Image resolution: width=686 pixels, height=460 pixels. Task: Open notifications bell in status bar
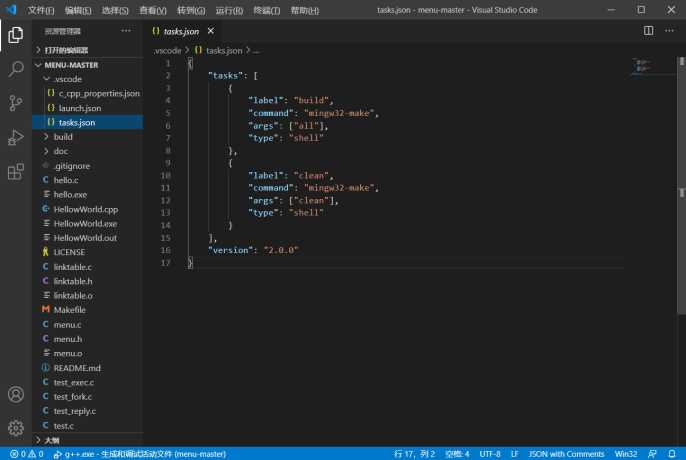pos(672,454)
